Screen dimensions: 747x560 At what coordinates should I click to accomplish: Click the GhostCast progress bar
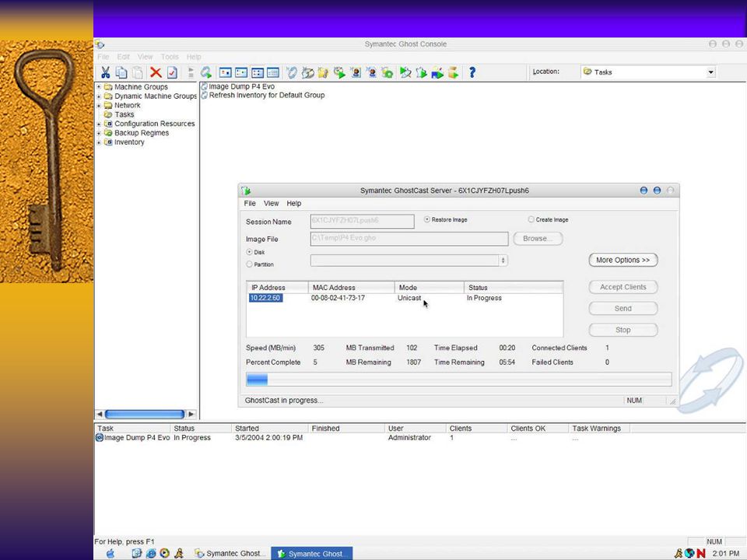(459, 380)
